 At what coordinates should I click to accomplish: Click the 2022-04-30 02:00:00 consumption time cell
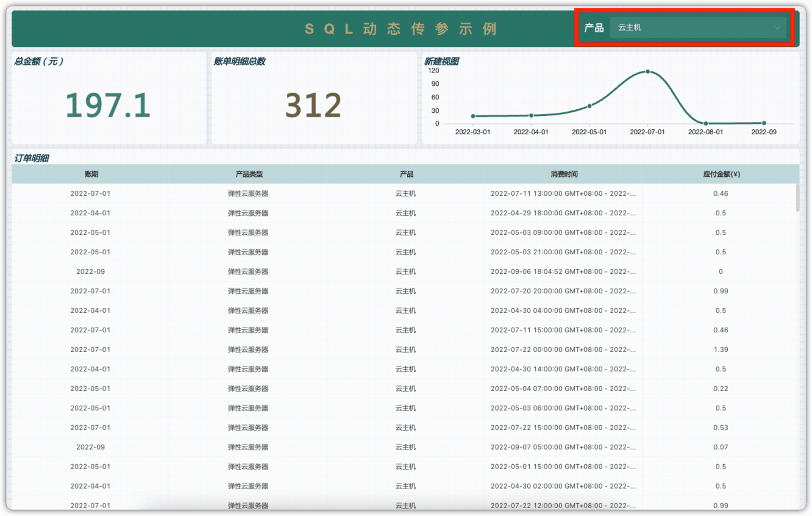point(563,486)
